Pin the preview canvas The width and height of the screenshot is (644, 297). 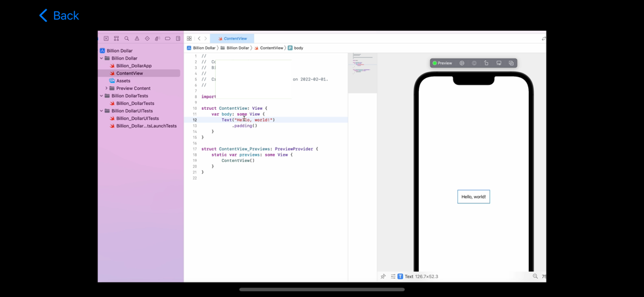(383, 276)
